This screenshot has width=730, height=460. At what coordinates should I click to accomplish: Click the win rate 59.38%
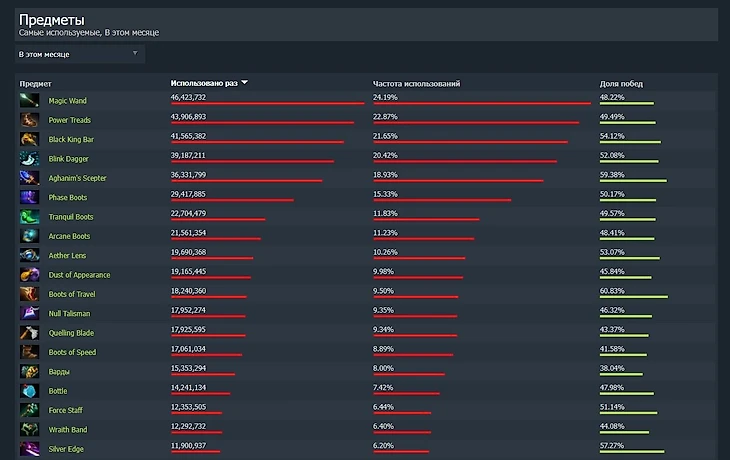[x=612, y=175]
